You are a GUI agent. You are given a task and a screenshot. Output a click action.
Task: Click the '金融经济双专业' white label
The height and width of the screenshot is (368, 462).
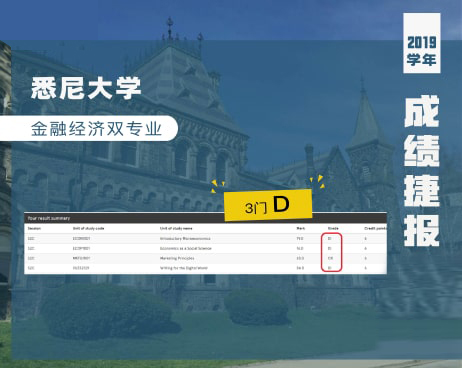89,128
